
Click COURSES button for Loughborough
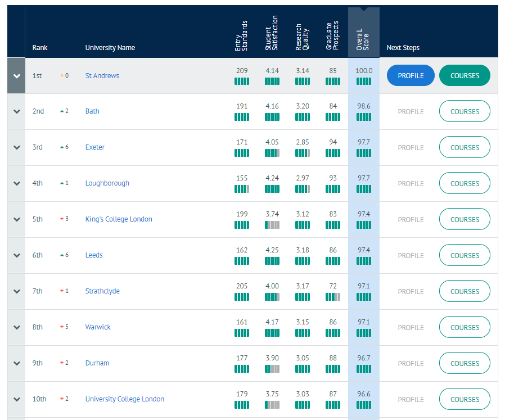click(465, 184)
